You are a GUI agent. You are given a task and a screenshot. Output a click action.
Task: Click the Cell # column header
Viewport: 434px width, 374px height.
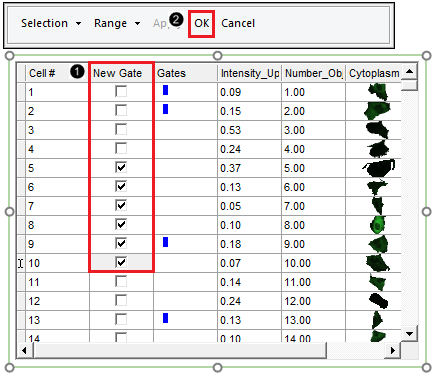[57, 73]
